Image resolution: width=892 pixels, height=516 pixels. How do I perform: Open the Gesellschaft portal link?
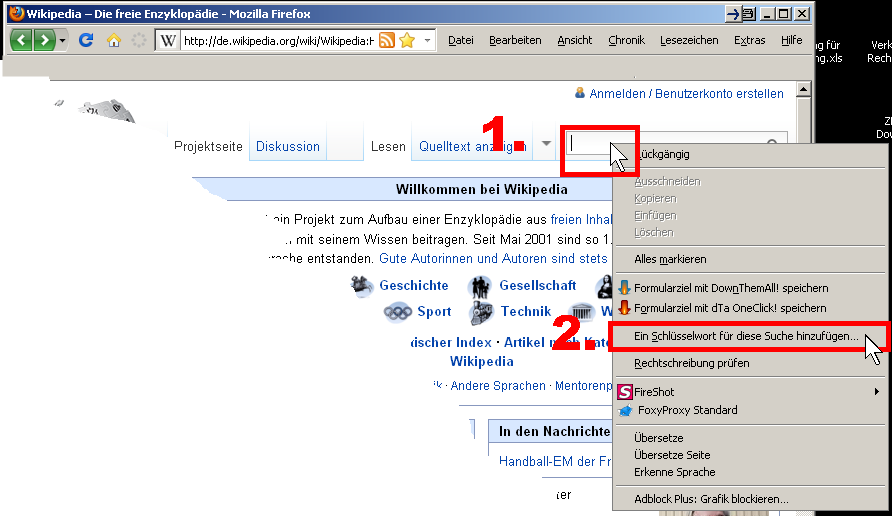tap(538, 286)
